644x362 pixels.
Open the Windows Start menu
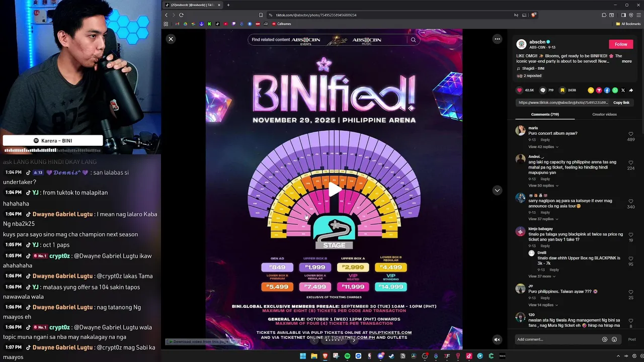pos(303,356)
